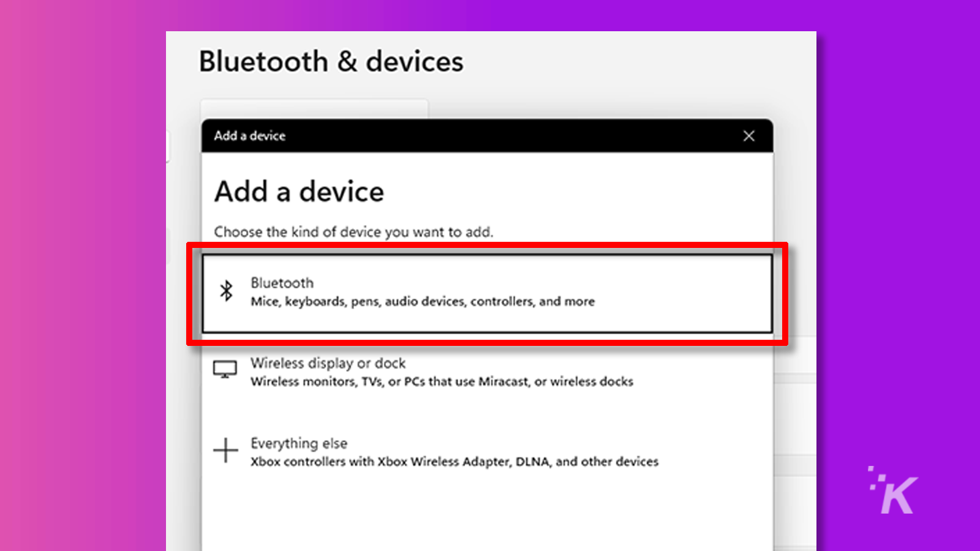Click the K logo watermark
The image size is (980, 551).
point(895,492)
